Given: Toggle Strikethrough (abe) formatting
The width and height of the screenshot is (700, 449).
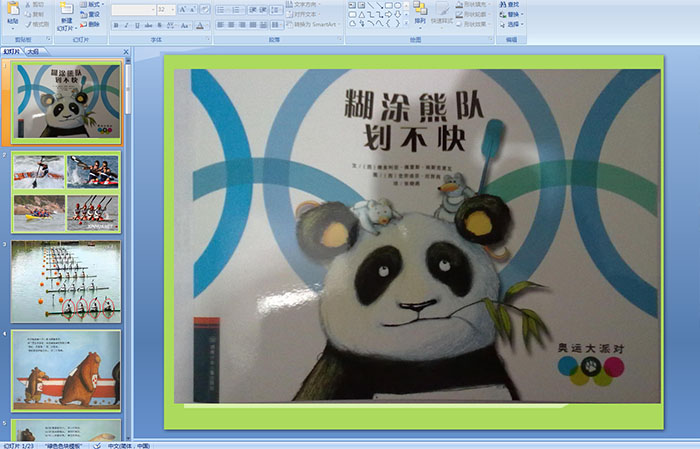Looking at the screenshot, I should coord(148,25).
